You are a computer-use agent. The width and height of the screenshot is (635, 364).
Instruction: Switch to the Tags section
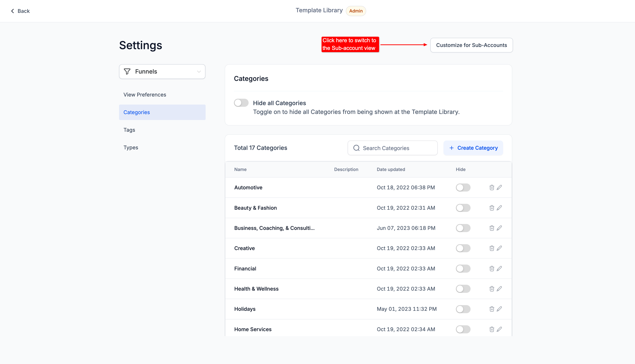pos(129,130)
